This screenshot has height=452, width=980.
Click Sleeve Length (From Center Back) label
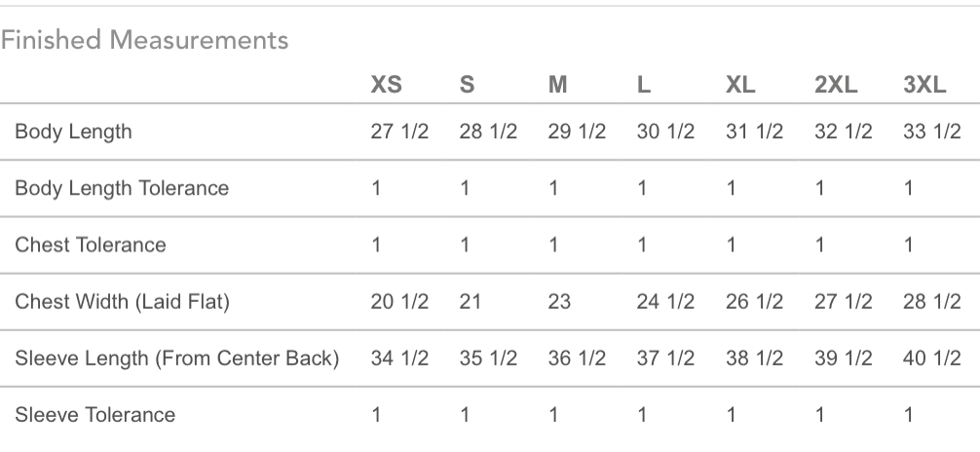[176, 358]
